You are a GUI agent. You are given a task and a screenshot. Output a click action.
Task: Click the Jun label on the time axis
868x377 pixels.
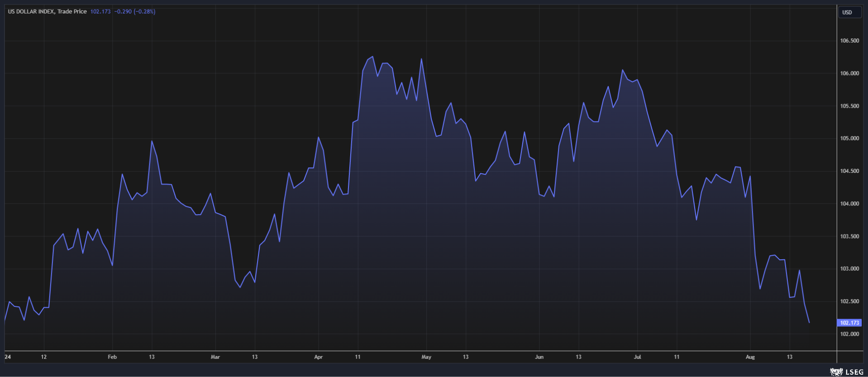(x=539, y=357)
